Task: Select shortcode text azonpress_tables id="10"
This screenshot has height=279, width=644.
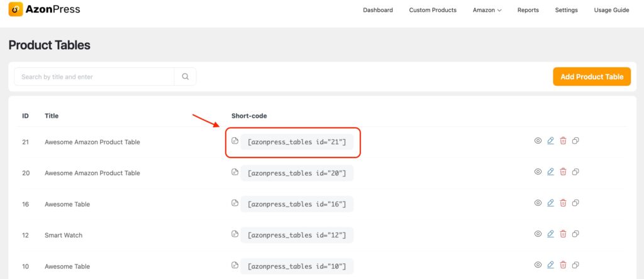Action: [297, 266]
